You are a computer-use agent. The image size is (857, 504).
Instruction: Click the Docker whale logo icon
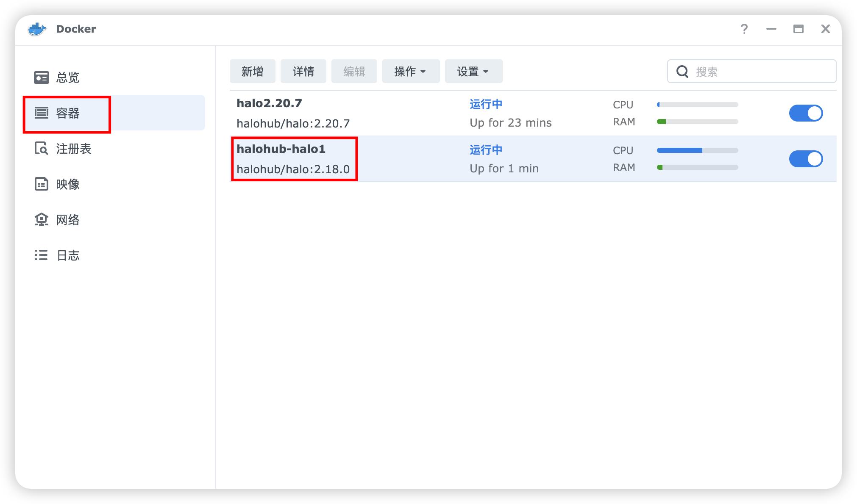[37, 29]
